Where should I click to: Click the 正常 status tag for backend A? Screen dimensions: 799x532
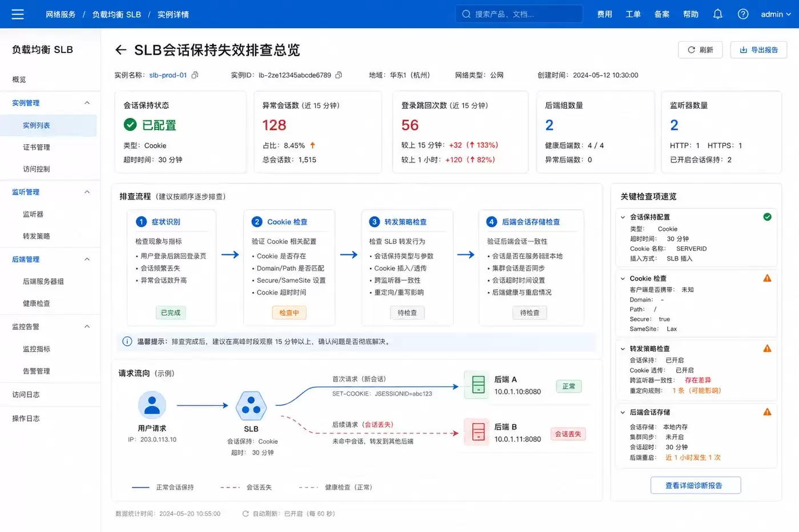coord(568,387)
